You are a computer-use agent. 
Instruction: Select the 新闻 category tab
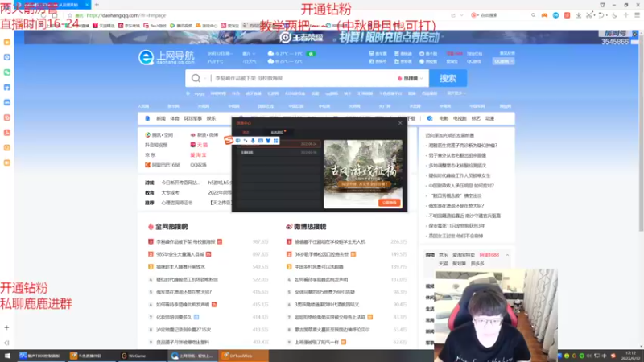(160, 118)
